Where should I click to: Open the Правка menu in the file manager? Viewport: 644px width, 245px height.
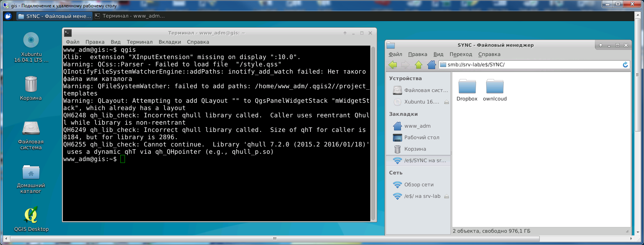click(418, 54)
